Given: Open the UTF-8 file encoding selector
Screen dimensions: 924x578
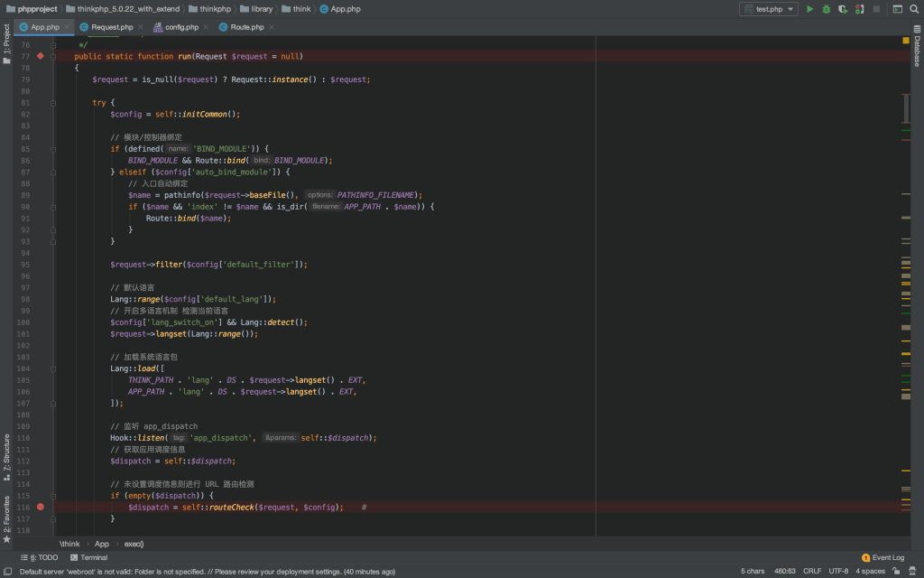Looking at the screenshot, I should click(838, 572).
